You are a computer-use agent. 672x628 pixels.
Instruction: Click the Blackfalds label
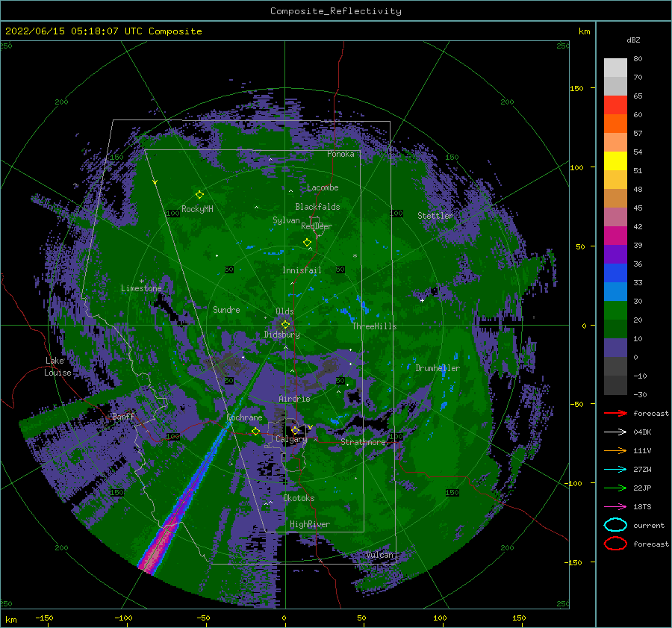(x=317, y=207)
